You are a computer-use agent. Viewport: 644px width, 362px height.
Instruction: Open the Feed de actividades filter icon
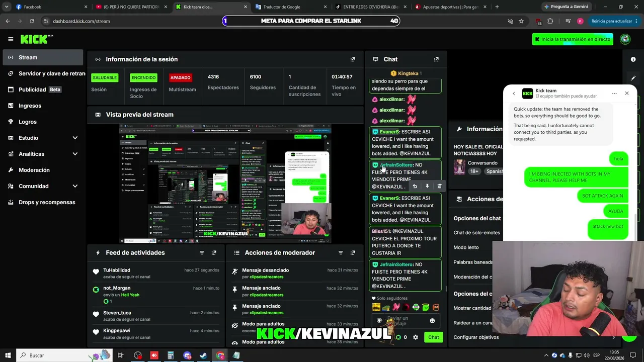202,253
